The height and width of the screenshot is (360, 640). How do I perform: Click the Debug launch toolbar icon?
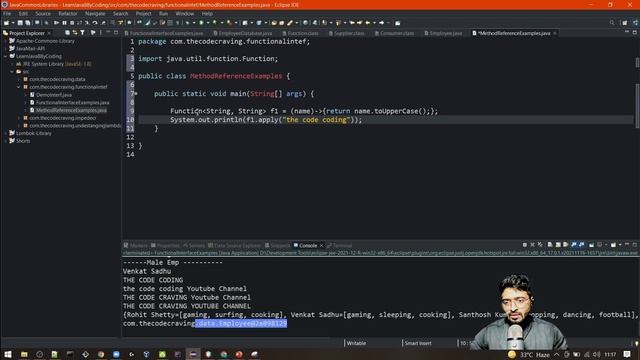(x=187, y=23)
